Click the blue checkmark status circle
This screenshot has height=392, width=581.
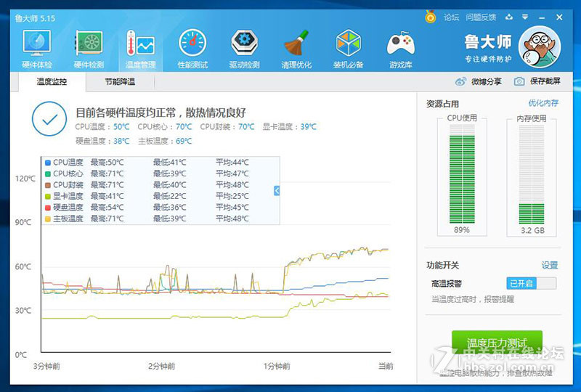(49, 119)
